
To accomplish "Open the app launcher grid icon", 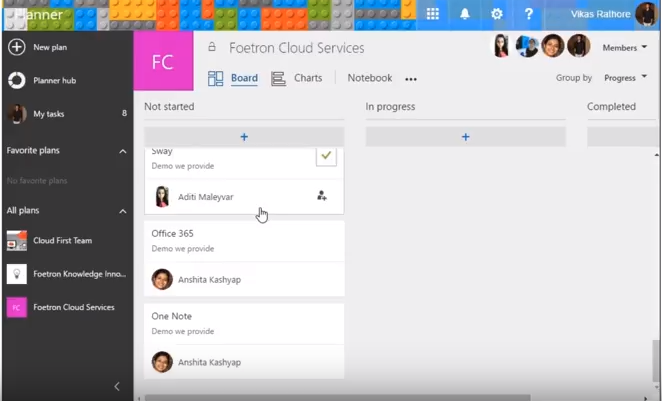I will [x=433, y=14].
